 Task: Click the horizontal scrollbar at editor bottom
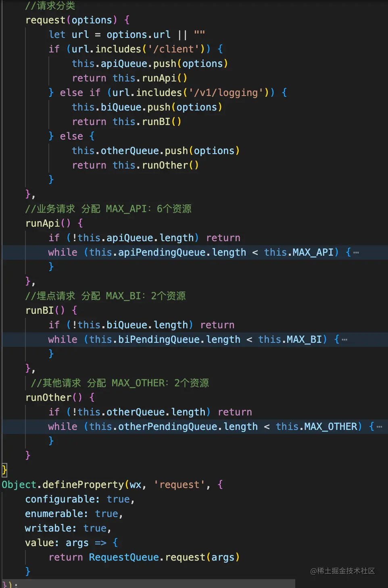click(148, 584)
